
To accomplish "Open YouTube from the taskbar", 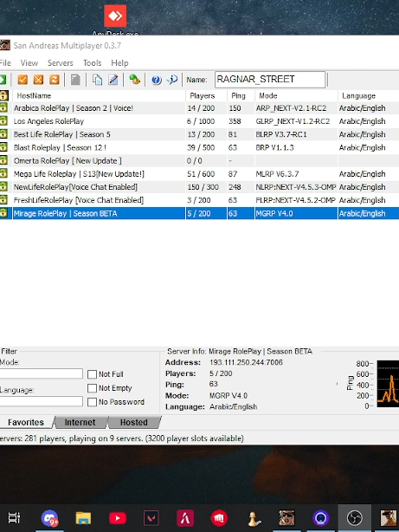I will click(118, 518).
